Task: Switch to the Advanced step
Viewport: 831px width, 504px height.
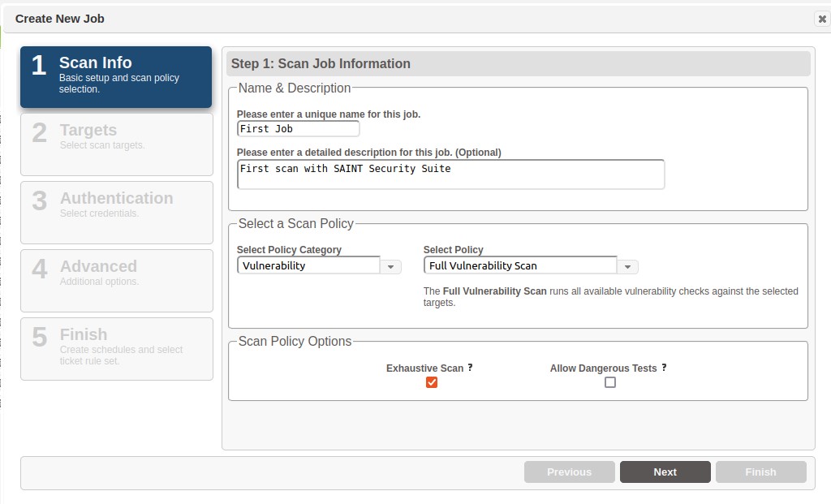Action: [x=116, y=280]
